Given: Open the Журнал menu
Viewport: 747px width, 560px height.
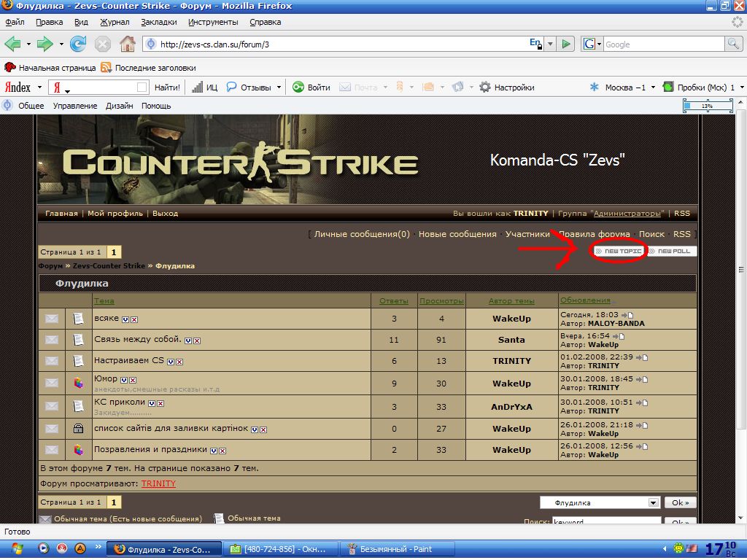Looking at the screenshot, I should tap(115, 22).
